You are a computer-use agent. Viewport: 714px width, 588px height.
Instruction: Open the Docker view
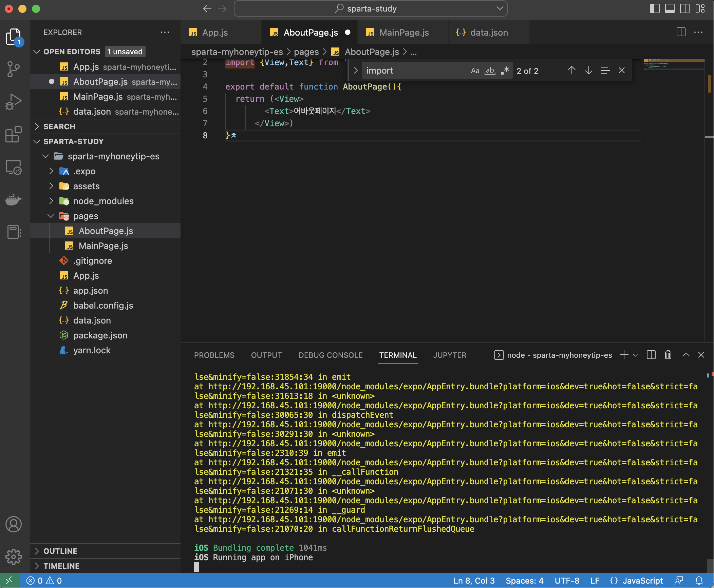(x=14, y=200)
